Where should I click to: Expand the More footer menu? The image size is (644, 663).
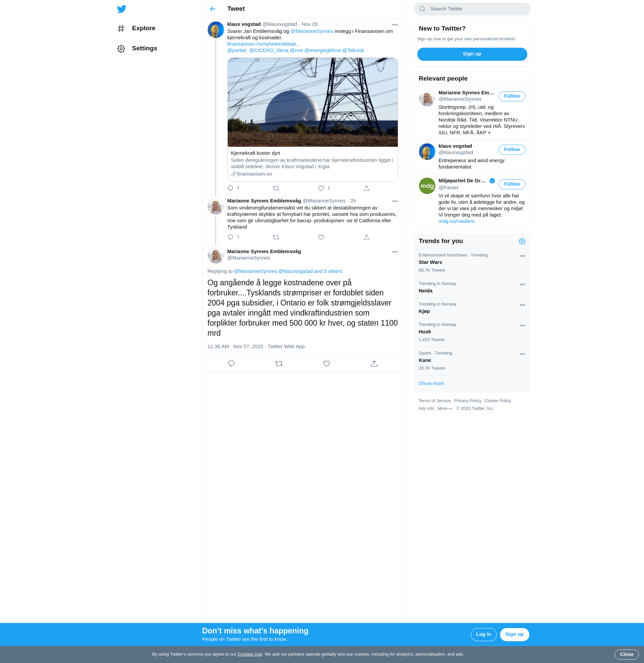pyautogui.click(x=444, y=409)
